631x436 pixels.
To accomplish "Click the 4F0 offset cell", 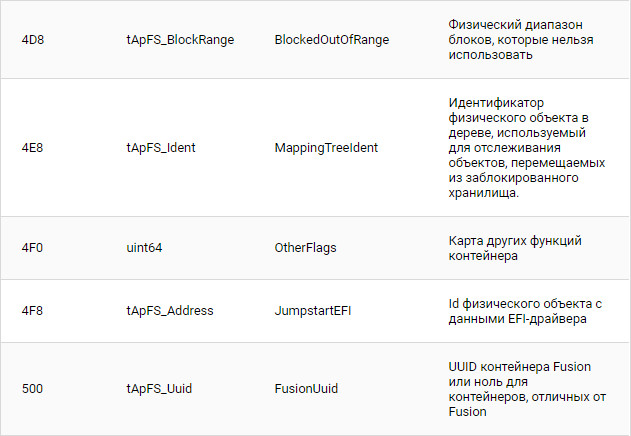I will click(33, 248).
